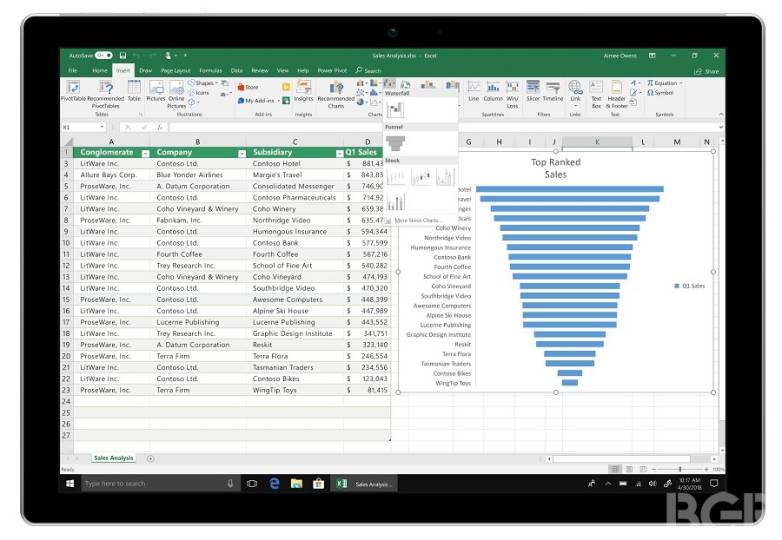The width and height of the screenshot is (782, 540).
Task: Insert a Table from the ribbon
Action: [134, 91]
